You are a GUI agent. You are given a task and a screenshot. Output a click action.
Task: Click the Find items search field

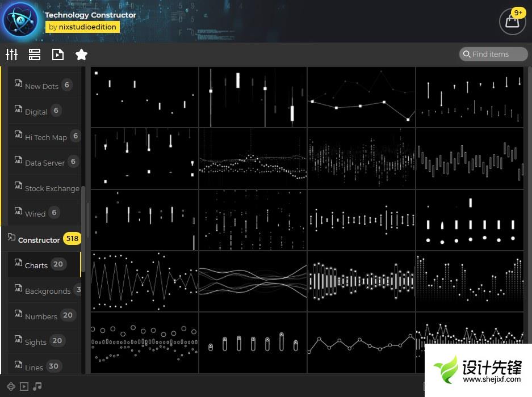(493, 54)
